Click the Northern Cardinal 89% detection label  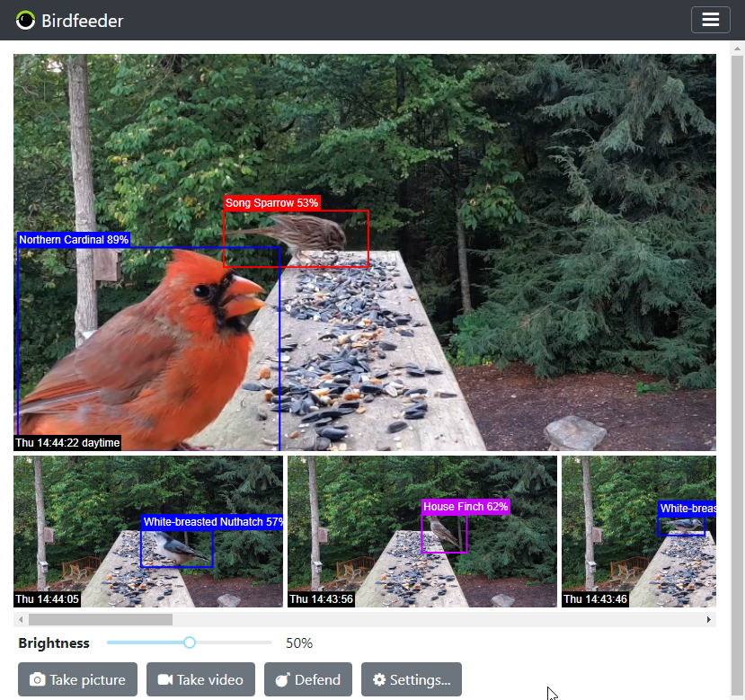click(74, 240)
